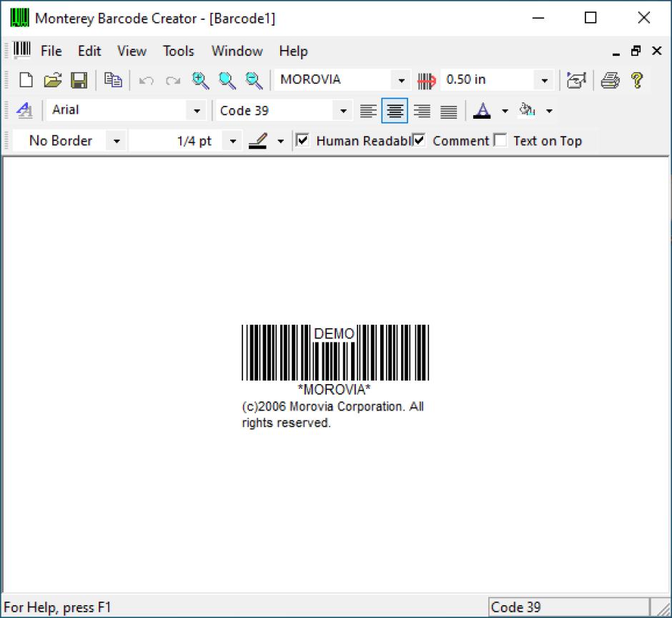Expand the MOROVIA data dropdown
Viewport: 672px width, 618px height.
[x=401, y=80]
